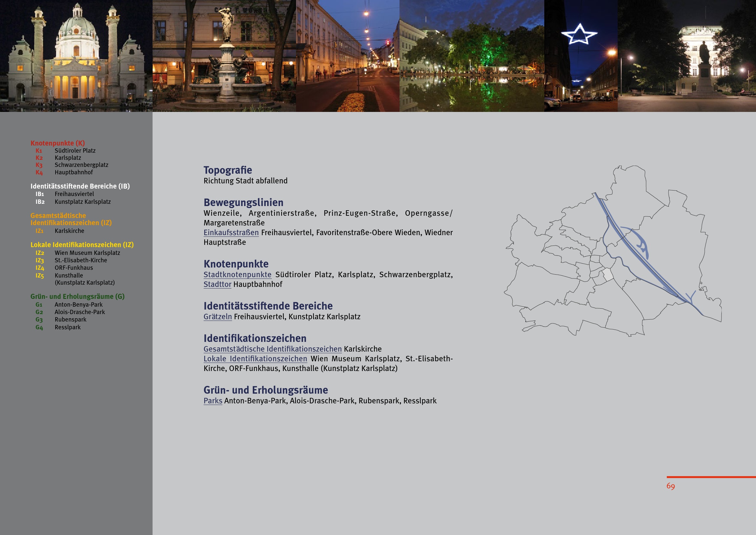756x535 pixels.
Task: Select K2 Karlsplatz in sidebar
Action: 68,158
